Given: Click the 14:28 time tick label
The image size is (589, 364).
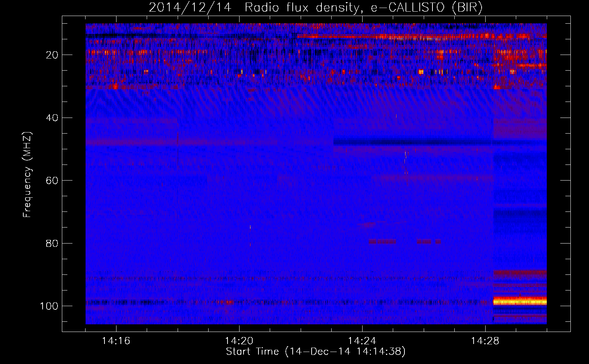Looking at the screenshot, I should pyautogui.click(x=485, y=341).
